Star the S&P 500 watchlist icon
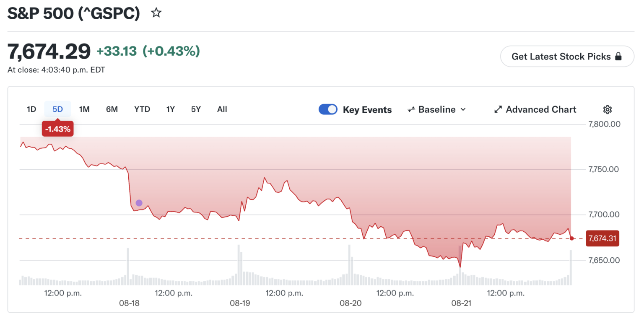Image resolution: width=644 pixels, height=321 pixels. (x=156, y=13)
